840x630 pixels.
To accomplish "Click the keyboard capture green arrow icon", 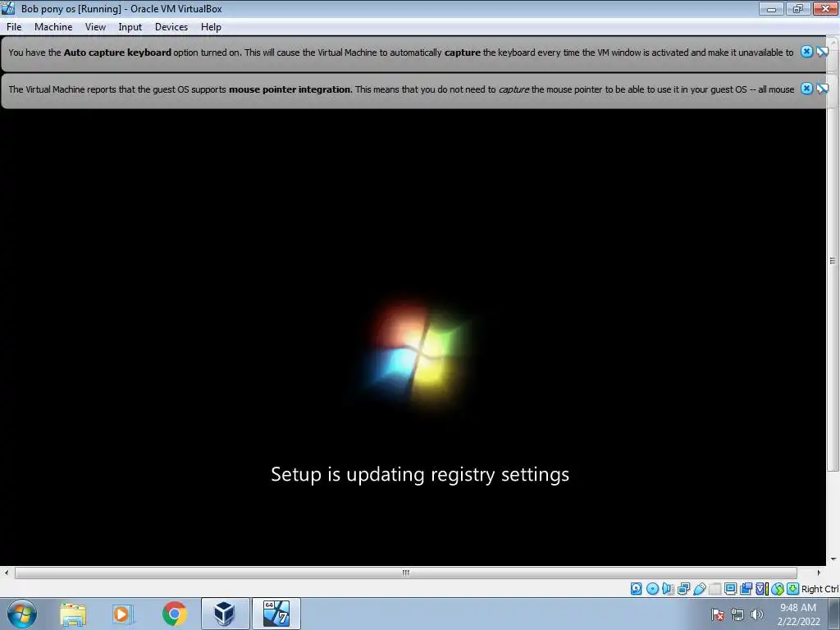I will click(x=793, y=589).
